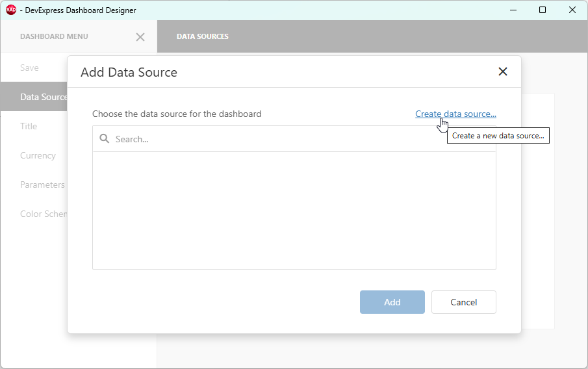The image size is (588, 369).
Task: Click the Add Data Source dialog title
Action: tap(129, 72)
